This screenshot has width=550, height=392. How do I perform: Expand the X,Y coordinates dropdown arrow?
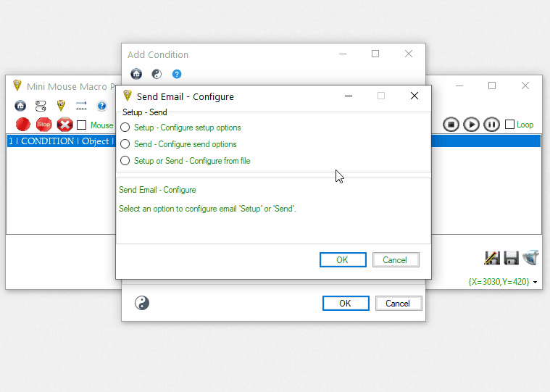(536, 282)
